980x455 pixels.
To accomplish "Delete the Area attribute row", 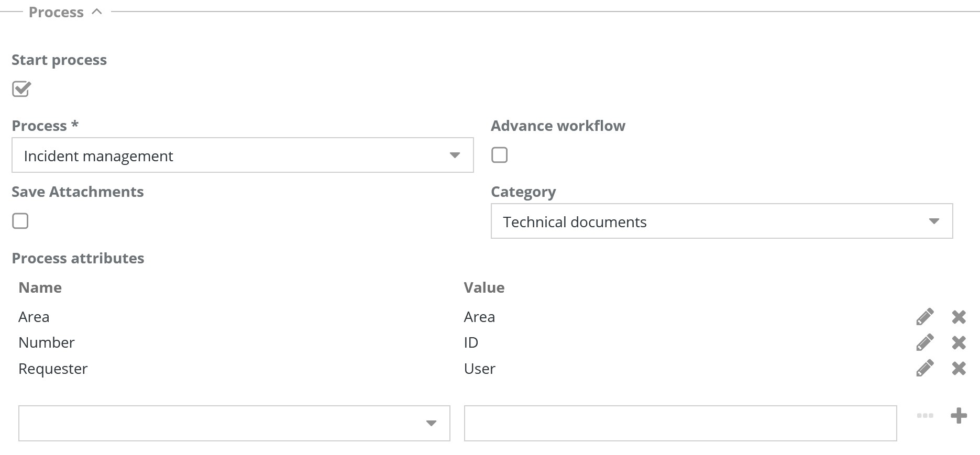I will click(x=959, y=317).
